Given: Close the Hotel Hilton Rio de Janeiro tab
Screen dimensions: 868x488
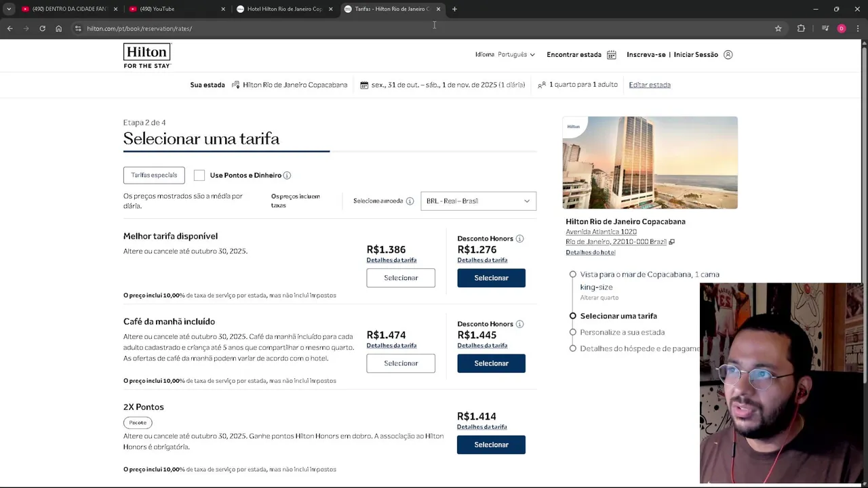Looking at the screenshot, I should [x=330, y=9].
